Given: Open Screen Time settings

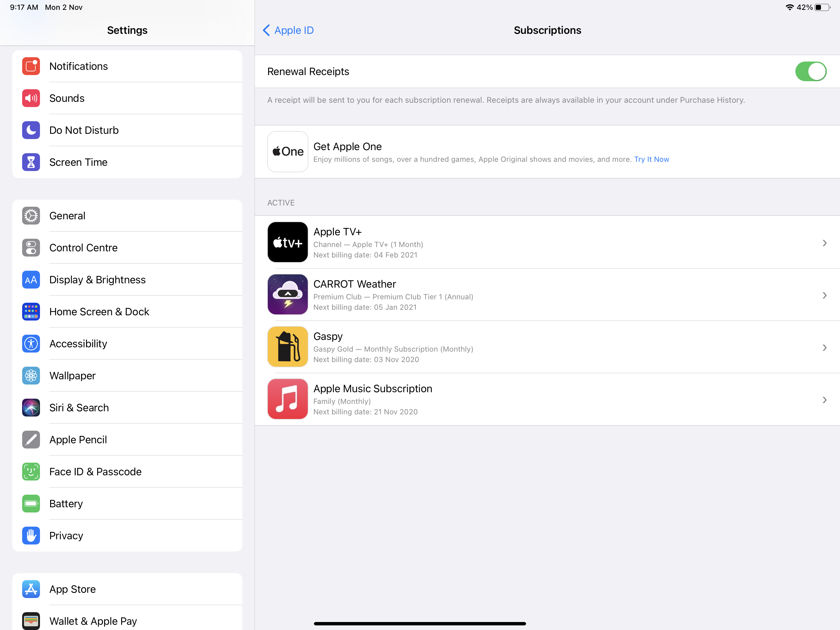Looking at the screenshot, I should click(x=127, y=162).
